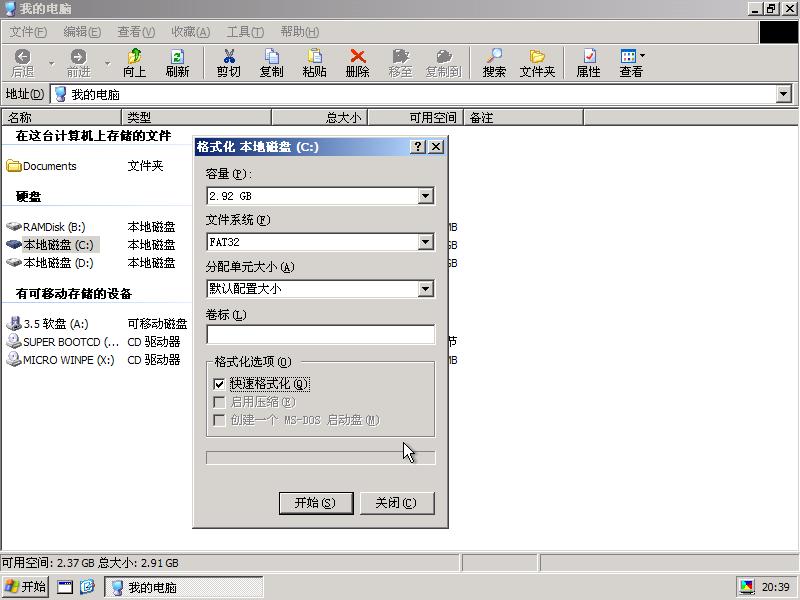Image resolution: width=800 pixels, height=600 pixels.
Task: Select the MICRO WINPE (X:) drive icon
Action: (x=14, y=359)
